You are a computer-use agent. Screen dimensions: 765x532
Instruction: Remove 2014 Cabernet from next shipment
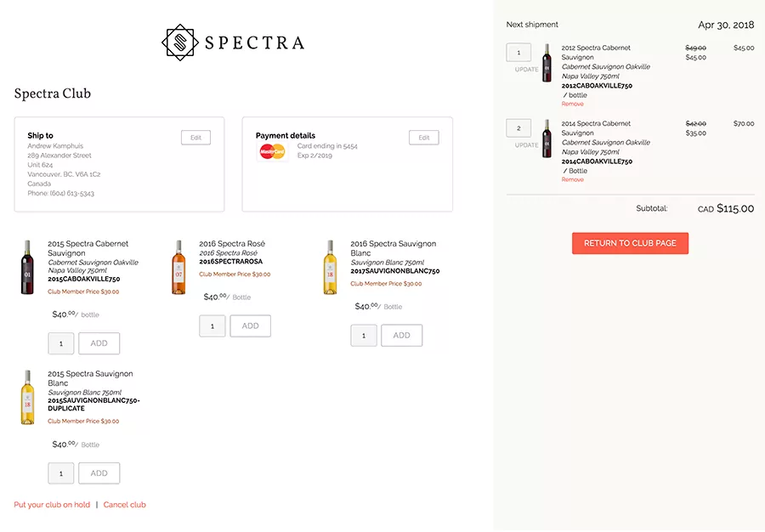coord(572,180)
